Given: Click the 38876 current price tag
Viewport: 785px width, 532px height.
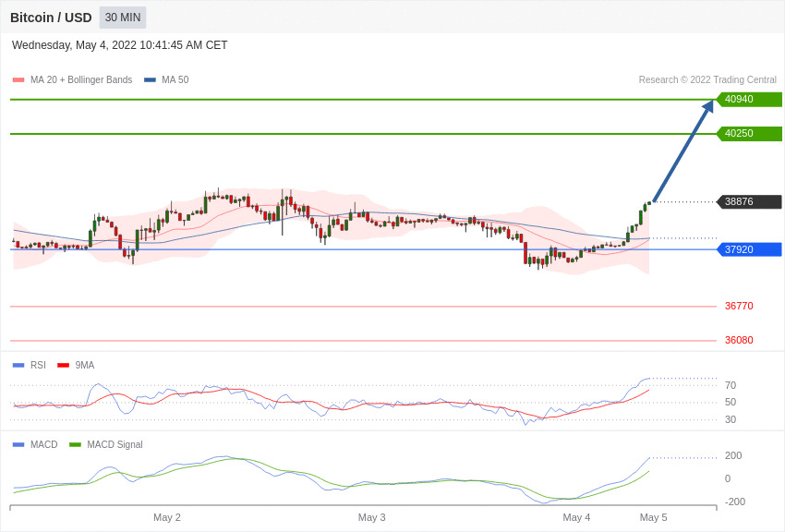Looking at the screenshot, I should tap(750, 201).
